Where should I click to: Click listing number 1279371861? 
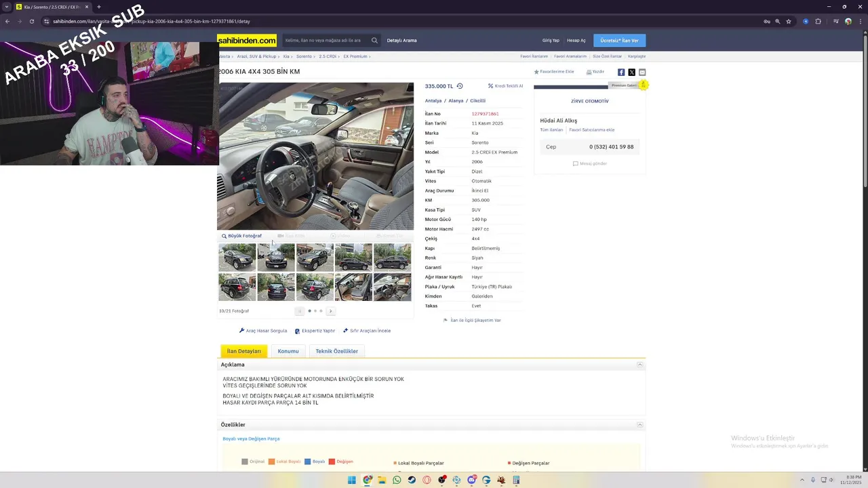click(x=485, y=114)
